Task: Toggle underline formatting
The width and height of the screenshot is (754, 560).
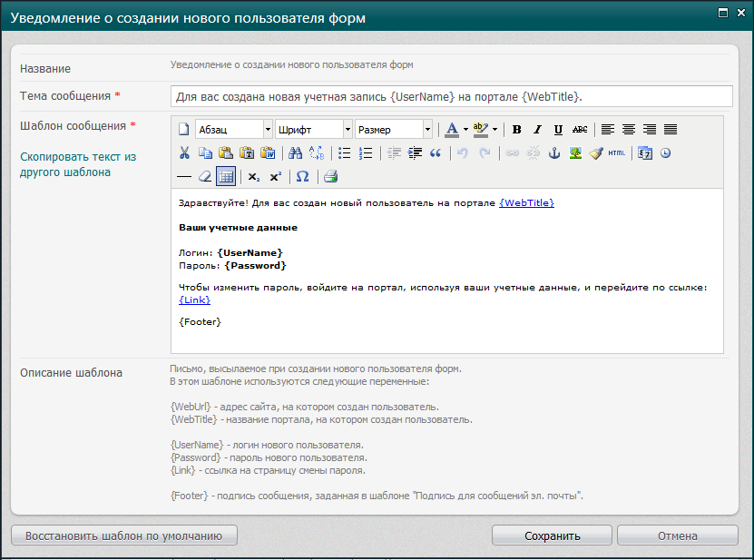Action: 558,130
